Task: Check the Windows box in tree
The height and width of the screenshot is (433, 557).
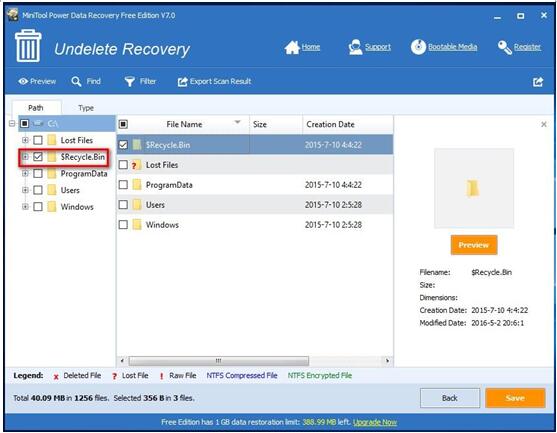Action: (x=38, y=206)
